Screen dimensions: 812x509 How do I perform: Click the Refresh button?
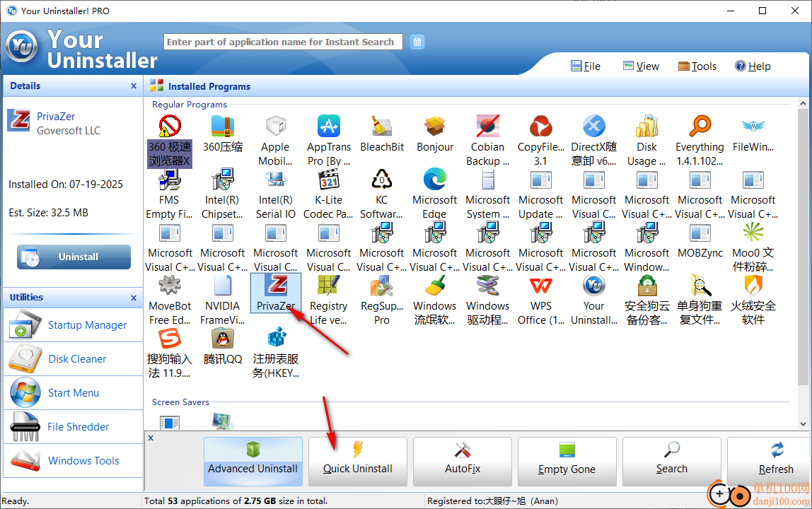pos(769,462)
